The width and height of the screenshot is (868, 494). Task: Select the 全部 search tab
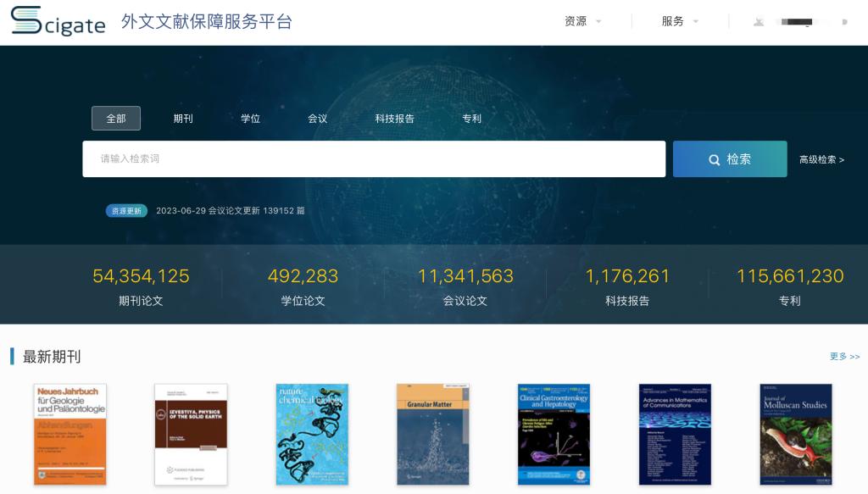pyautogui.click(x=116, y=119)
